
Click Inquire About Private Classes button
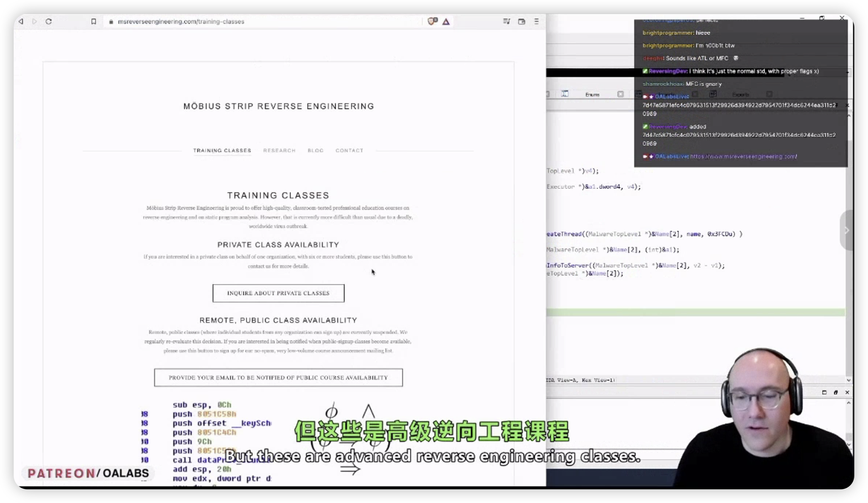pyautogui.click(x=278, y=293)
